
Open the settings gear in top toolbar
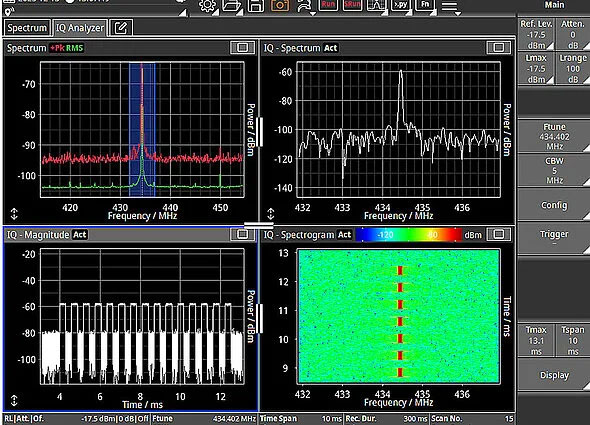[x=208, y=6]
